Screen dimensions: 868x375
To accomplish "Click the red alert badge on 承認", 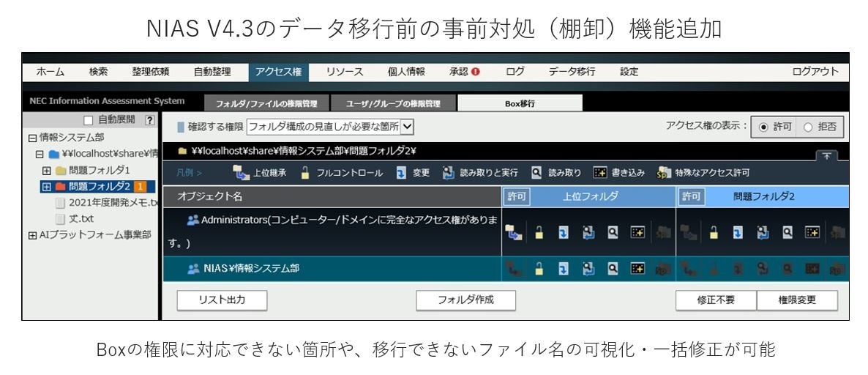I will click(x=476, y=72).
